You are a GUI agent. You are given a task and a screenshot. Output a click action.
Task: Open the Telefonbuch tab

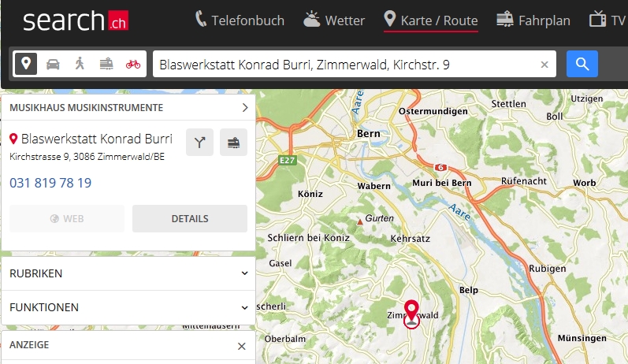pos(240,20)
